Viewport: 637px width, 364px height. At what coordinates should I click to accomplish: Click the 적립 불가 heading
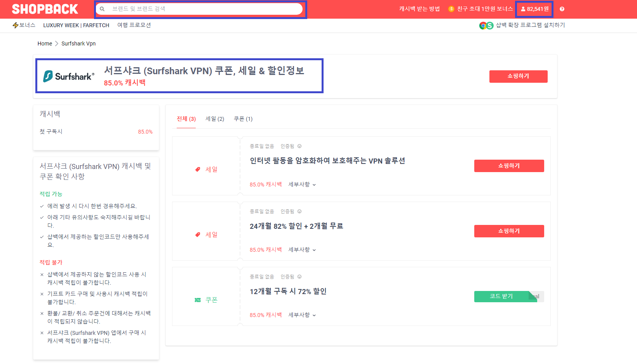coord(51,262)
